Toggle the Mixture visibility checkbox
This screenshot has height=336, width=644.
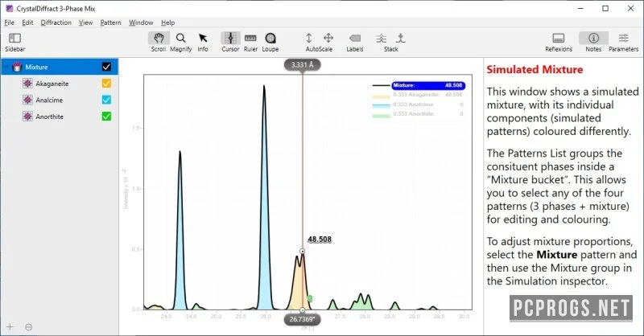[106, 67]
